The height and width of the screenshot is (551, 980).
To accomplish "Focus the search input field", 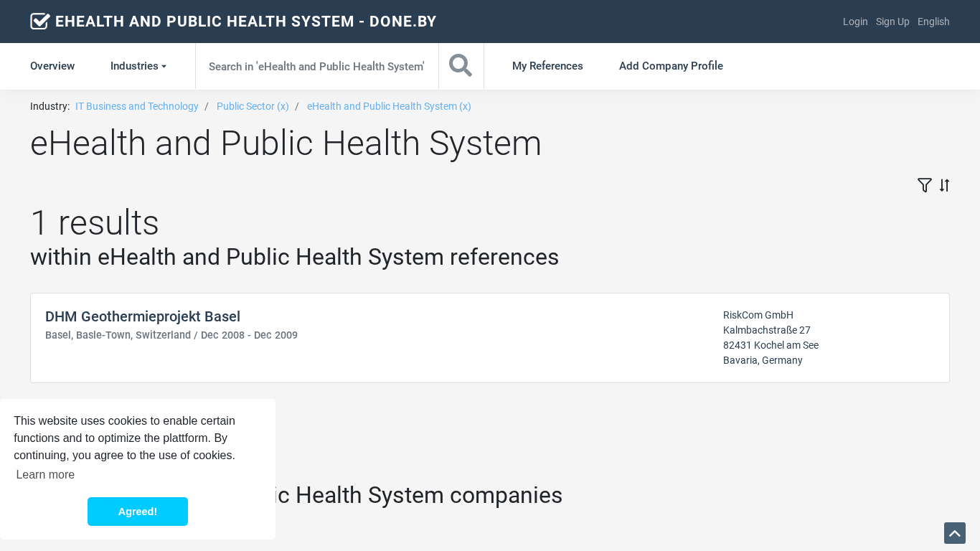I will point(316,66).
